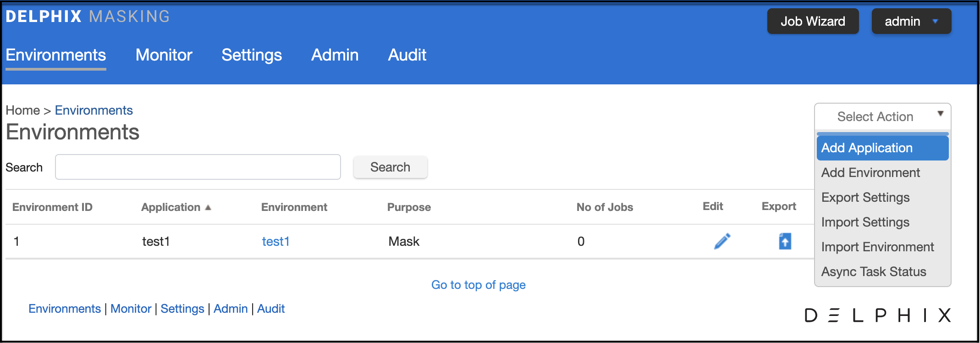Select Import Settings in the action list
The height and width of the screenshot is (343, 980).
click(x=865, y=222)
